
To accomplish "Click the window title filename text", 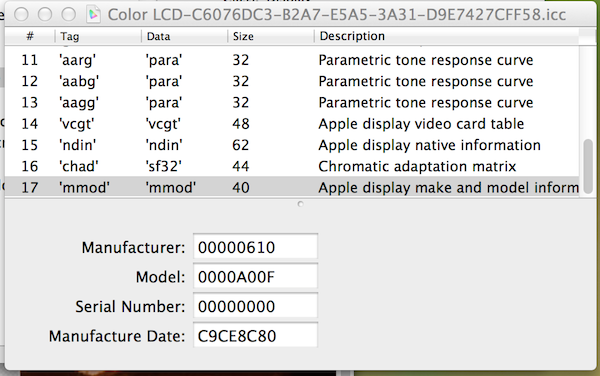I will [x=337, y=15].
